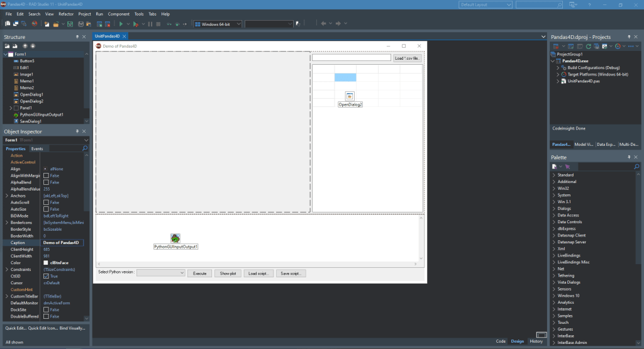644x349 pixels.
Task: Click the memo's horizontal scrollbar on form
Action: pos(257,264)
